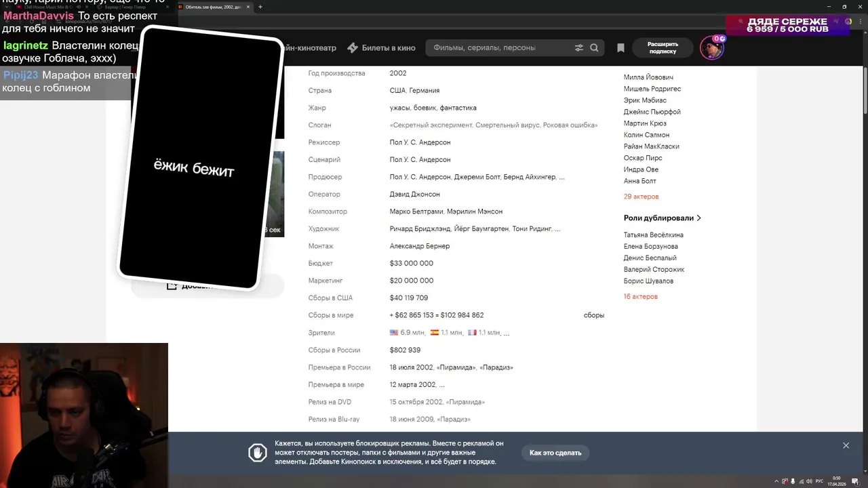Screen dimensions: 868x488
Task: Open dubbing actress Татьяна Весёлкина link
Action: click(654, 235)
